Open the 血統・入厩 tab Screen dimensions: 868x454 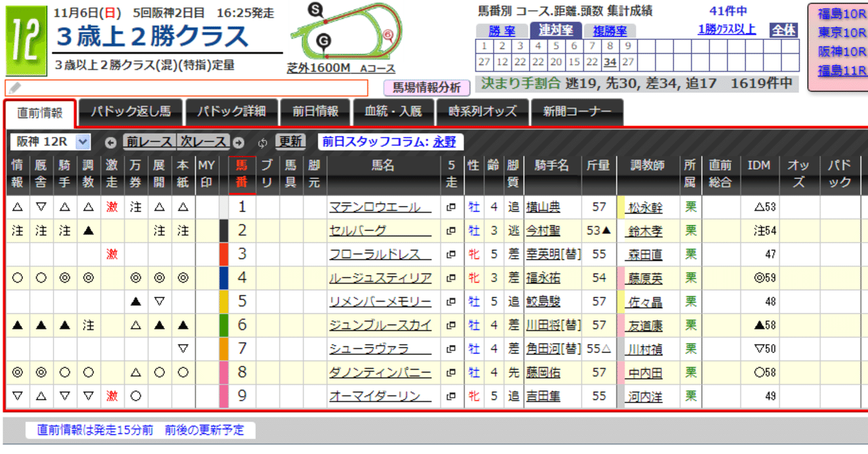coord(393,112)
